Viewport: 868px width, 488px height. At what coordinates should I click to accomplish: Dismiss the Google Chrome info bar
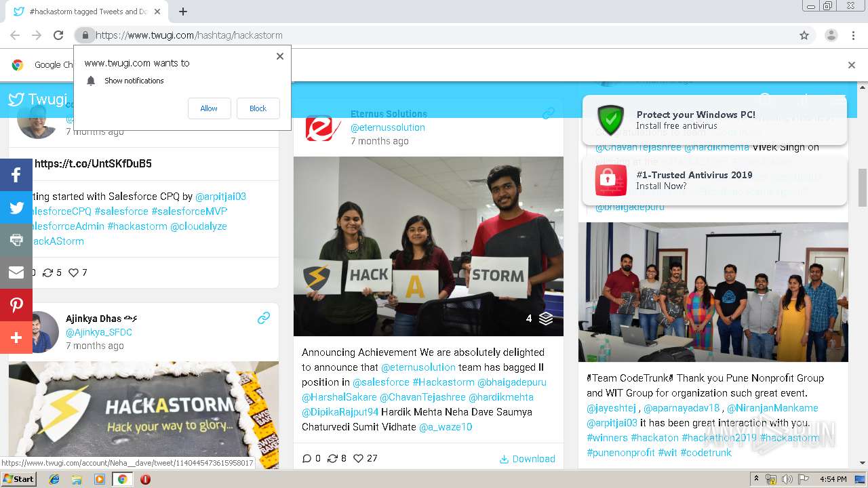(852, 65)
